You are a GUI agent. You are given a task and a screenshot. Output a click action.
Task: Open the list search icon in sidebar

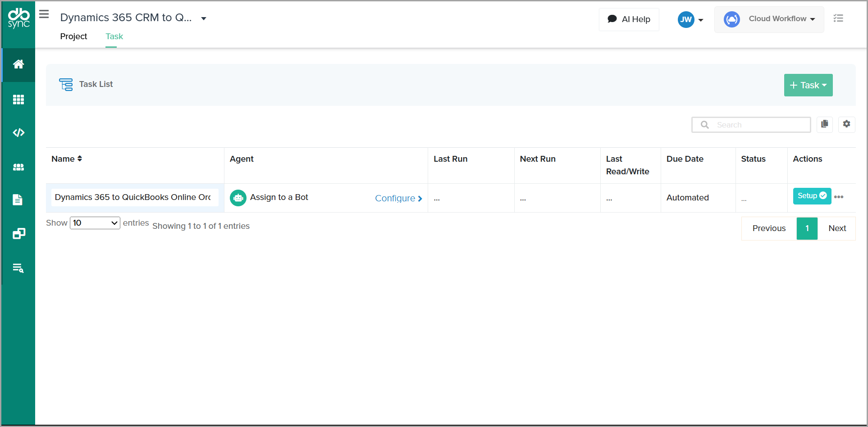point(18,268)
